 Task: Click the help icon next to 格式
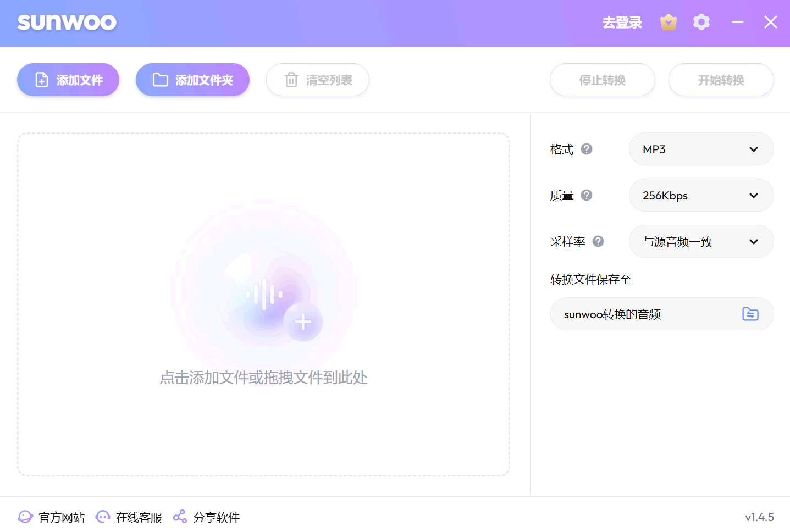(587, 149)
